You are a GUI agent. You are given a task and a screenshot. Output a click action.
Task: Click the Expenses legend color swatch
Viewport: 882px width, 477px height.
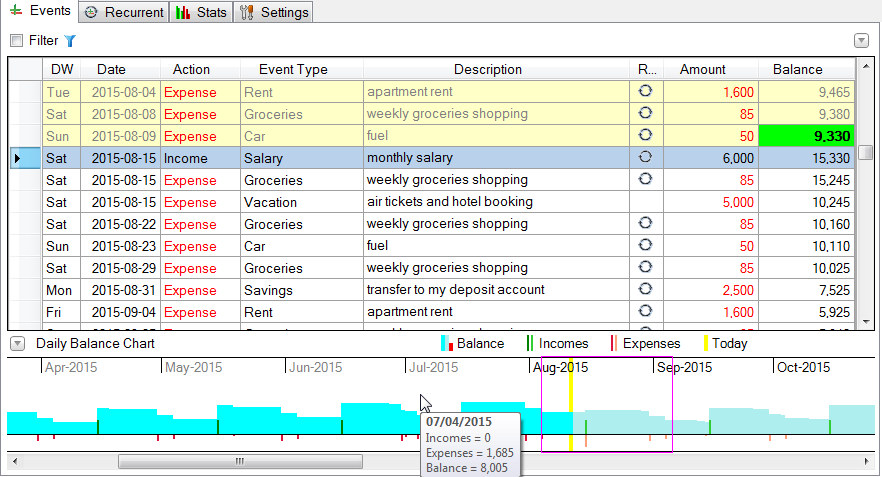coord(614,343)
